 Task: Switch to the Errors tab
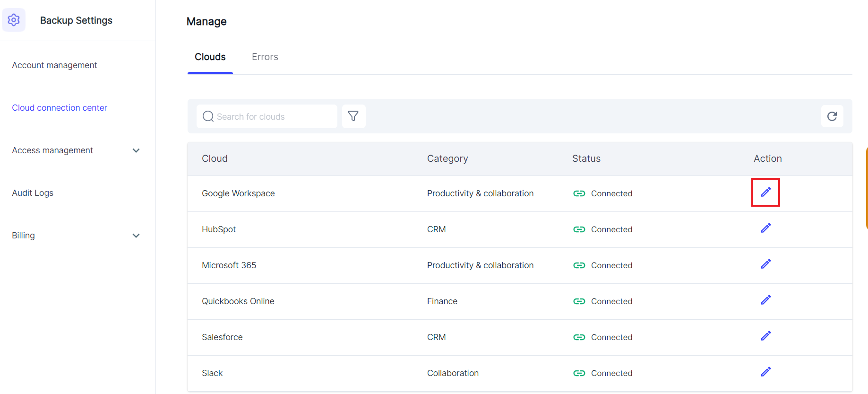coord(265,57)
